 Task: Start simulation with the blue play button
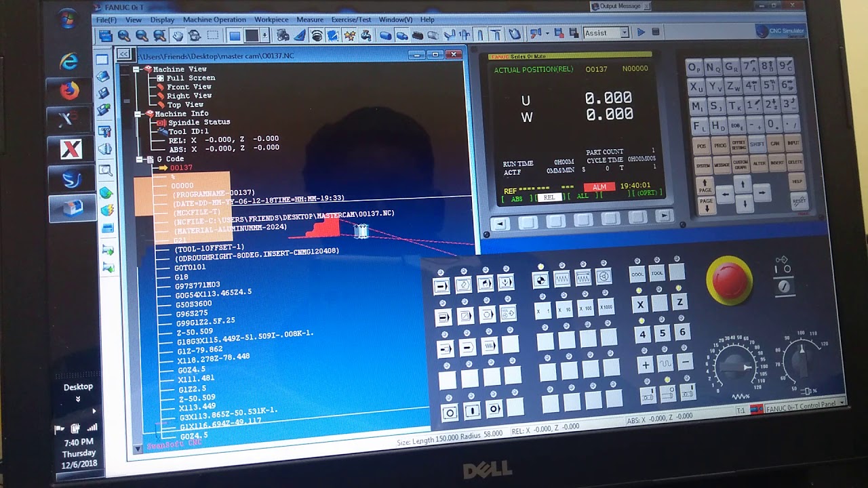click(641, 33)
